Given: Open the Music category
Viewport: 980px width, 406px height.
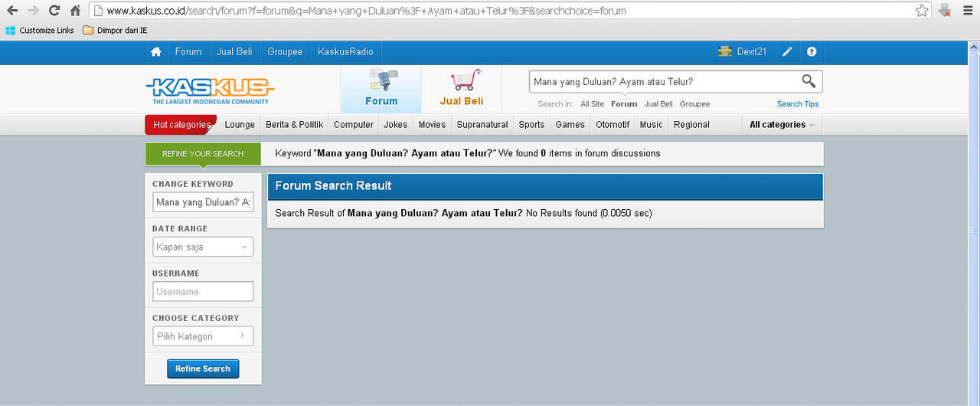Looking at the screenshot, I should point(652,125).
